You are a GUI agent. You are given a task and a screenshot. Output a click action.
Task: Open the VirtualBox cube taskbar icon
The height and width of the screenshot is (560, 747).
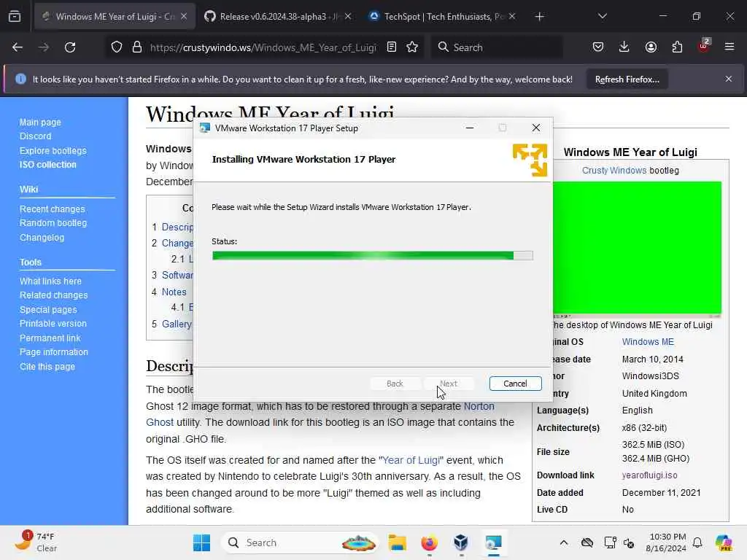coord(461,542)
